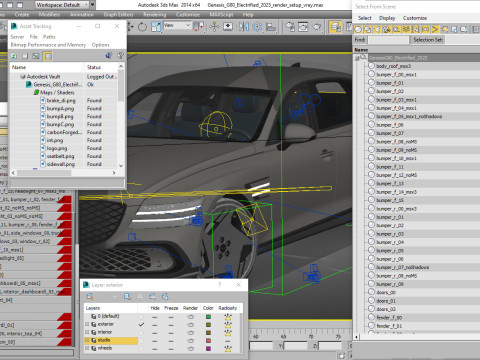Expand the interior layer in Layer dialog
480x360 pixels.
pyautogui.click(x=87, y=332)
